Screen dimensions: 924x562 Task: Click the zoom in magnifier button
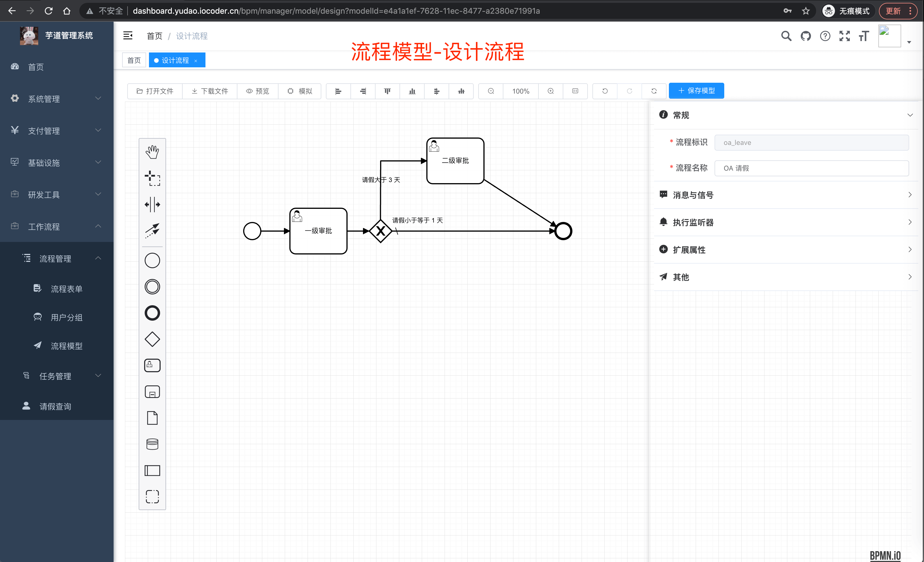pos(550,91)
